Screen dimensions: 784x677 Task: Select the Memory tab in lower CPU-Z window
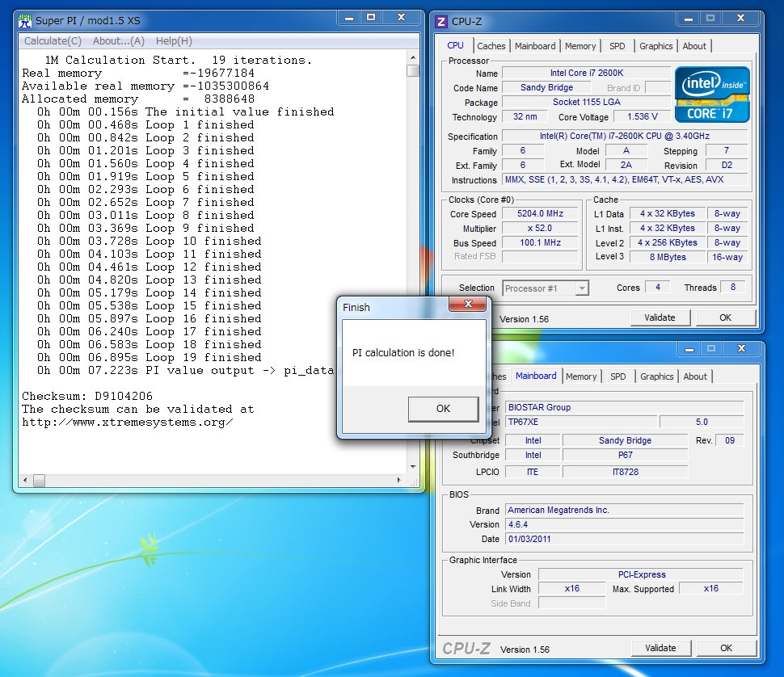click(580, 376)
